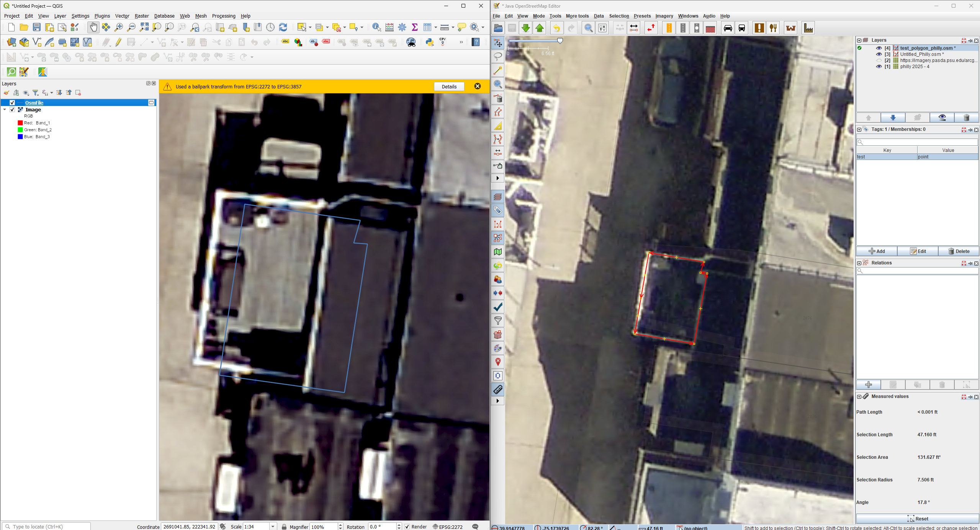Screen dimensions: 980x530
Task: Select the JOSM draw nodes tool
Action: [497, 70]
